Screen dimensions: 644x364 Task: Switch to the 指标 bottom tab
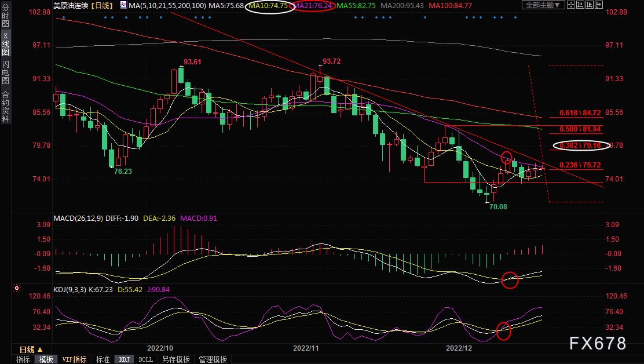pos(23,359)
